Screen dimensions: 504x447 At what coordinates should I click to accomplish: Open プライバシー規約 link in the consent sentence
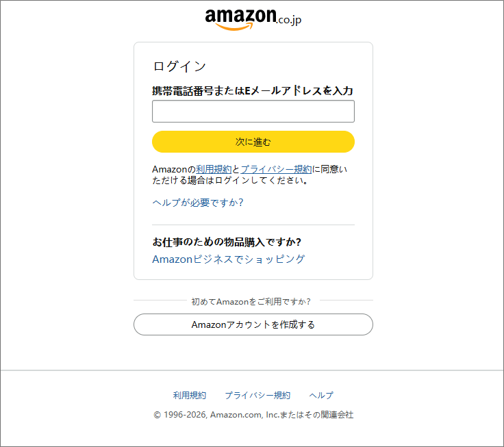coord(276,169)
